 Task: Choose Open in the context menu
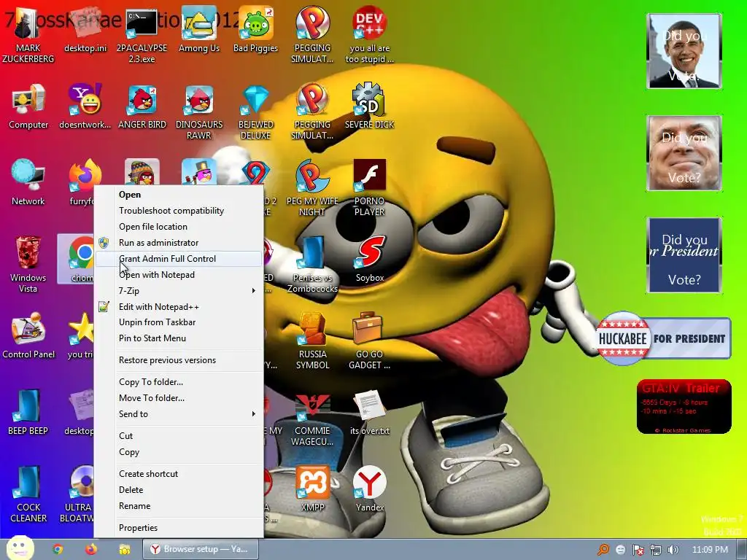[x=179, y=194]
